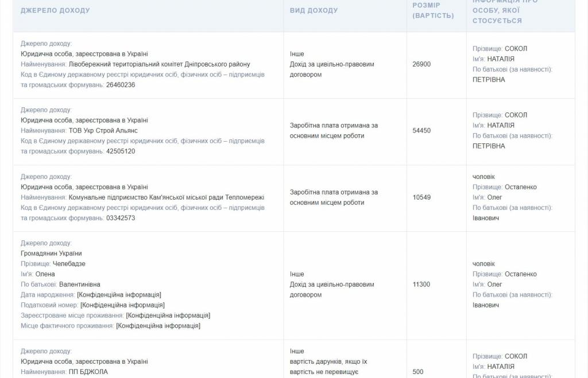Select Комунальне підприємство Кам'янської міської ради Тепломережі
Viewport: 588px width, 378px height.
(x=167, y=197)
